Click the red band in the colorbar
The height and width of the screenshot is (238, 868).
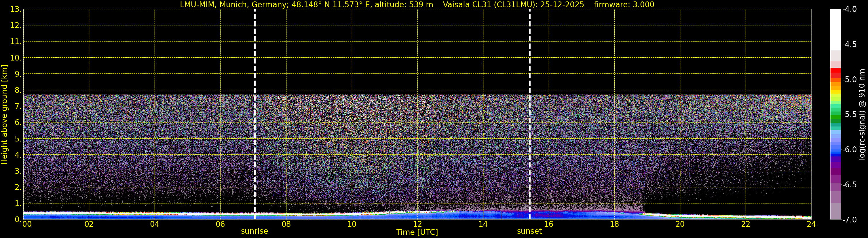[835, 72]
